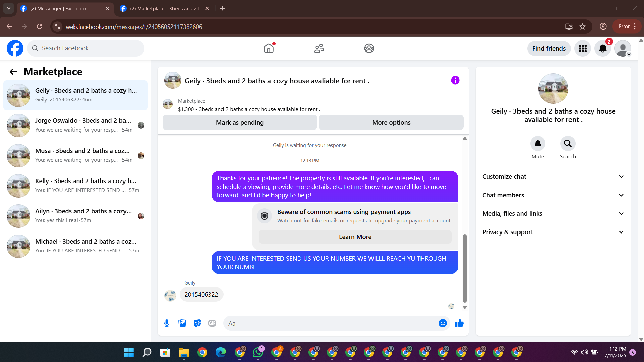Open the Facebook menu grid icon
The height and width of the screenshot is (362, 644).
pyautogui.click(x=583, y=49)
